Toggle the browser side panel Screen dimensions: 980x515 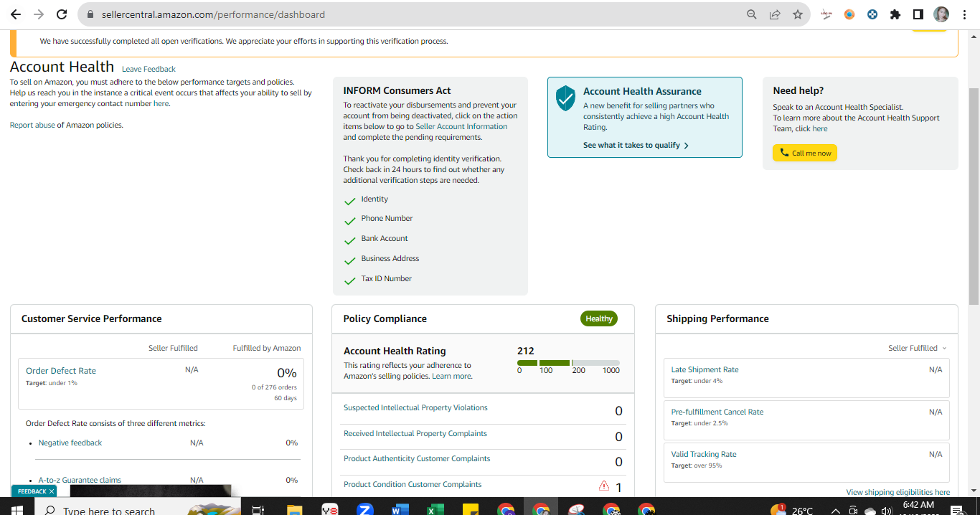coord(918,14)
